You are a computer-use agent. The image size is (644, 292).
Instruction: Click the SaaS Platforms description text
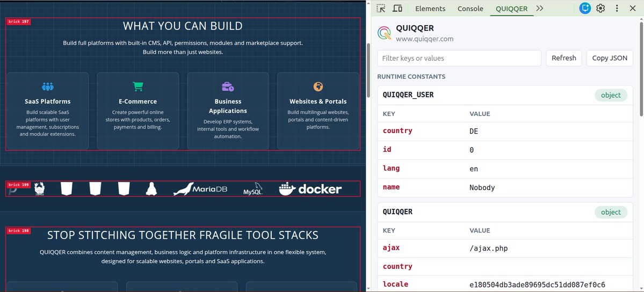click(48, 123)
